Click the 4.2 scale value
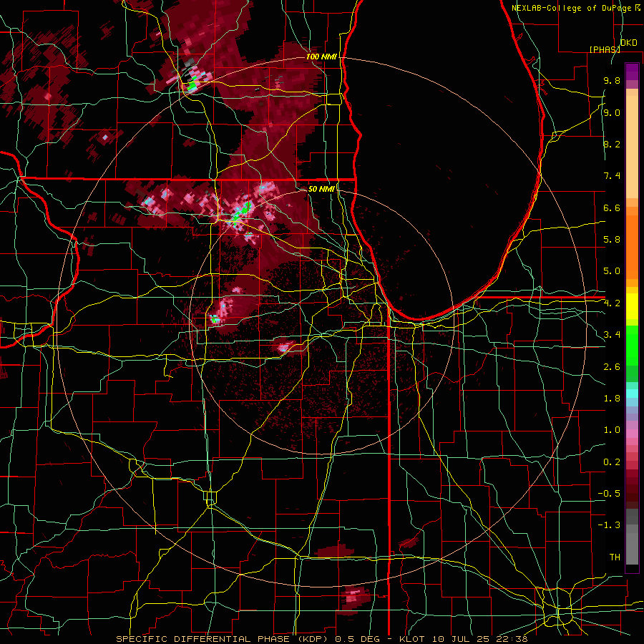644x644 pixels. [x=612, y=303]
